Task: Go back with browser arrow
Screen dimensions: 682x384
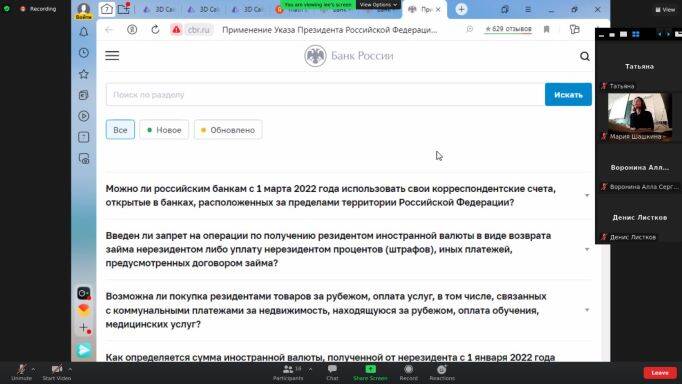Action: [109, 30]
